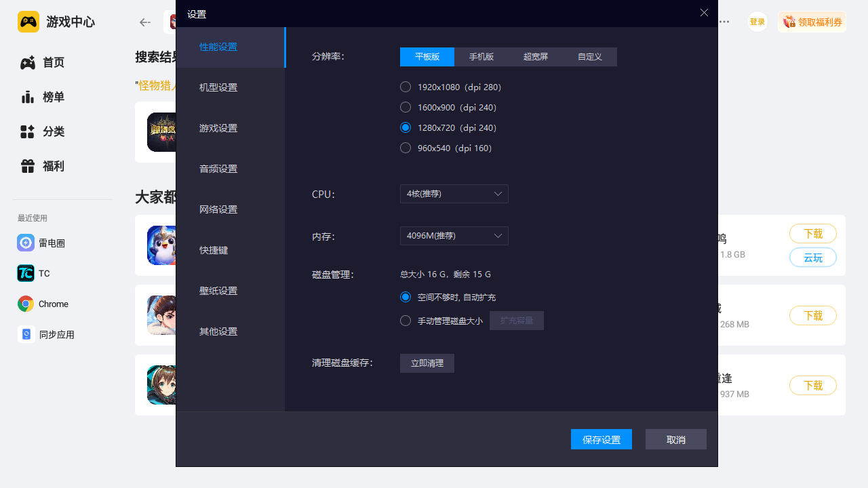868x488 pixels.
Task: Switch to 音频设置 tab
Action: tap(231, 169)
